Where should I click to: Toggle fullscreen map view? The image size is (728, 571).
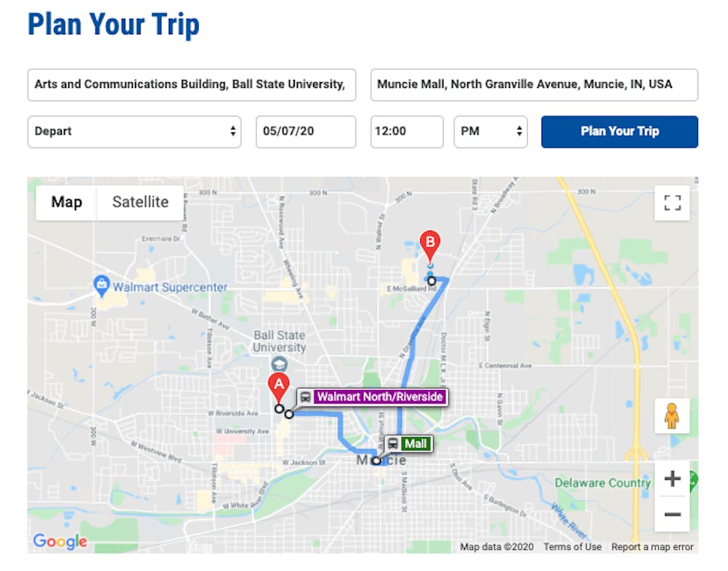point(672,202)
